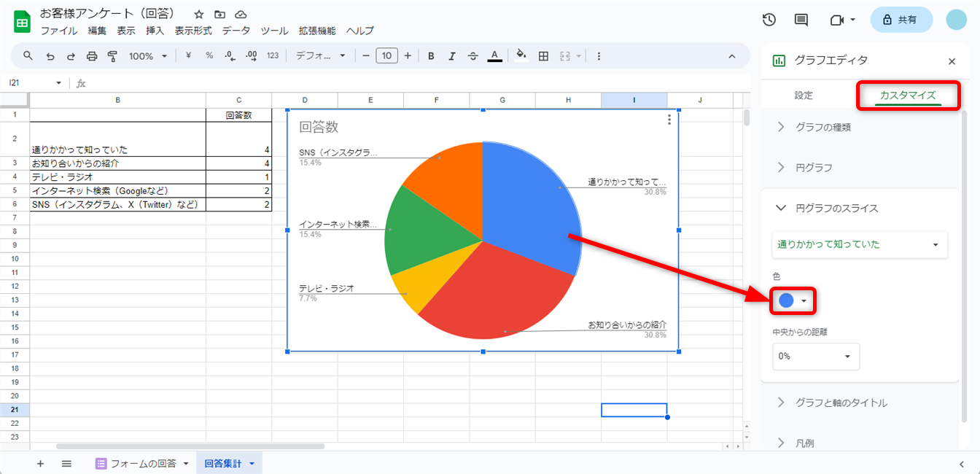Screen dimensions: 980x474
Task: Select the paint format tool
Action: tap(112, 55)
